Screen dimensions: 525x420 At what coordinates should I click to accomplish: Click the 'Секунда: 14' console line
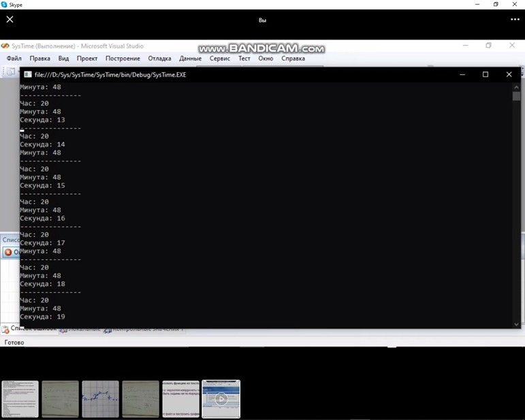coord(42,144)
